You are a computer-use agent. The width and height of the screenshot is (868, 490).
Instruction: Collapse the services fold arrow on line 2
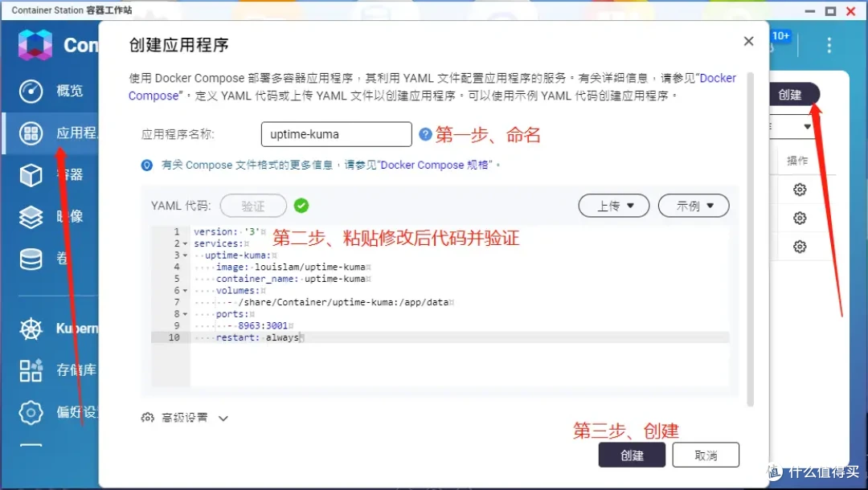pos(186,244)
